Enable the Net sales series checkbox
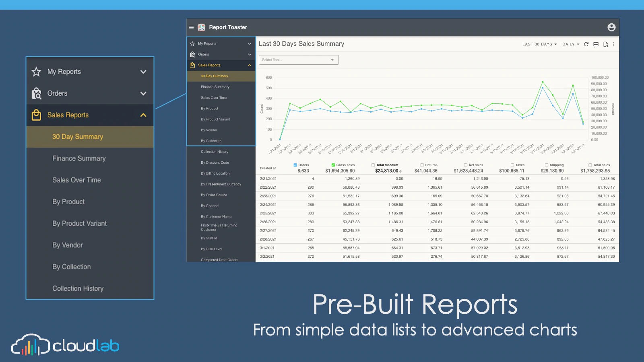This screenshot has height=362, width=644. (466, 165)
